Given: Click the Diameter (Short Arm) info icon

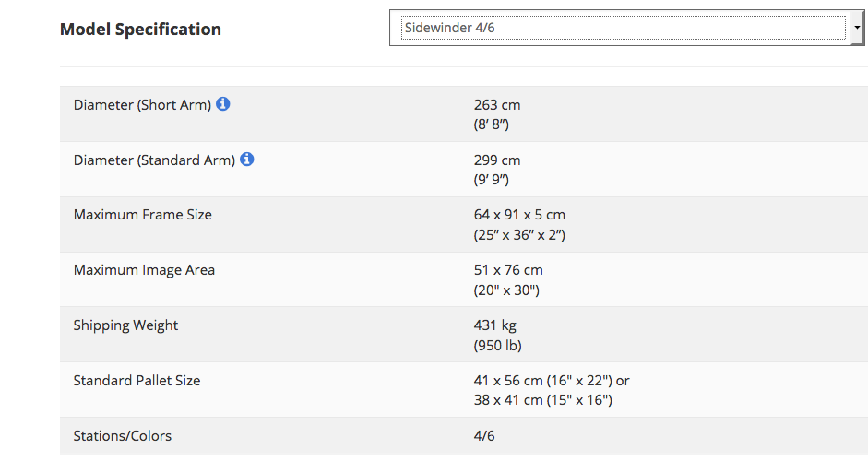Looking at the screenshot, I should tap(222, 104).
